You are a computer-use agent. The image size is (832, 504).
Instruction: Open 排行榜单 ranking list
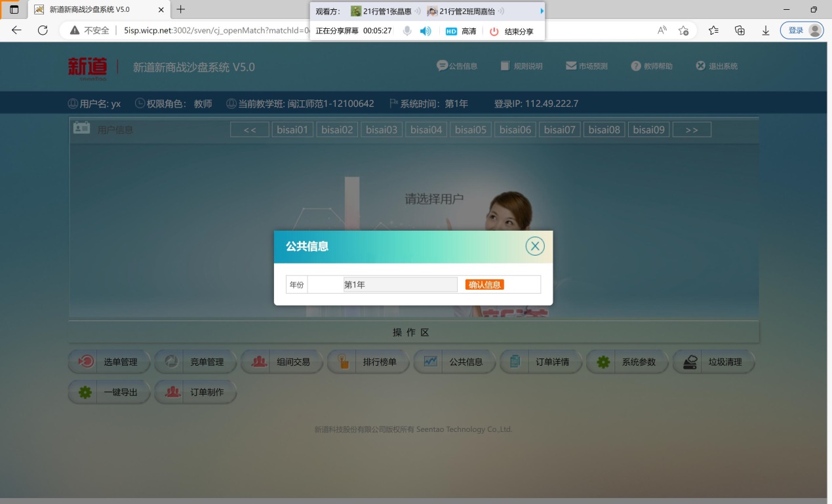tap(368, 362)
